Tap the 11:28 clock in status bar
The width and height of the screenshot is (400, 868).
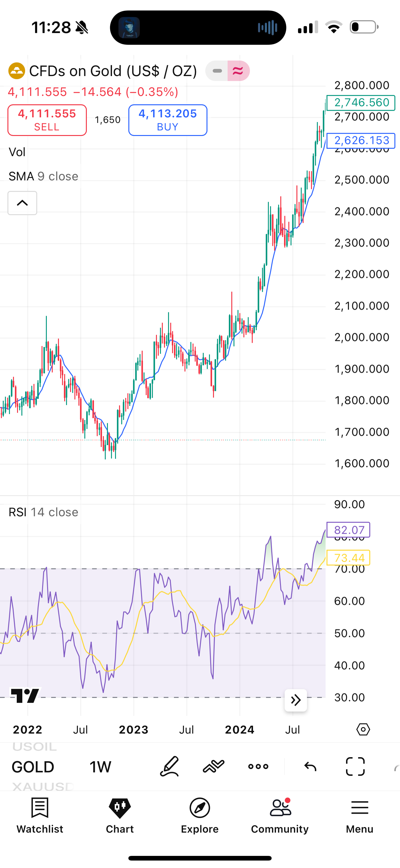coord(51,27)
